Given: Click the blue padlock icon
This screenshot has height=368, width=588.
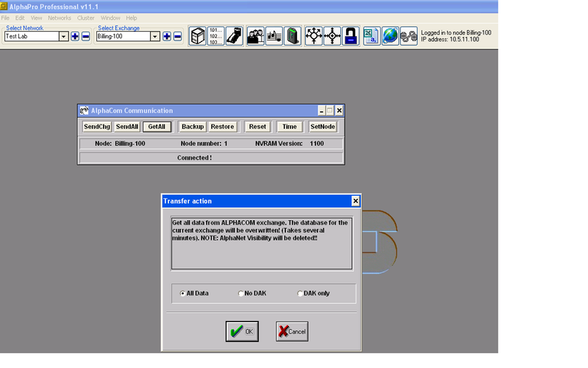Looking at the screenshot, I should 351,36.
